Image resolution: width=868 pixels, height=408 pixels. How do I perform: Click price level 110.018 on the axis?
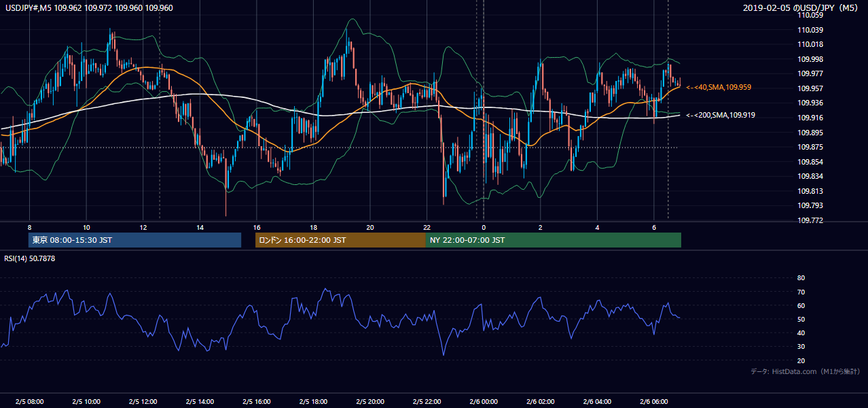coord(810,44)
